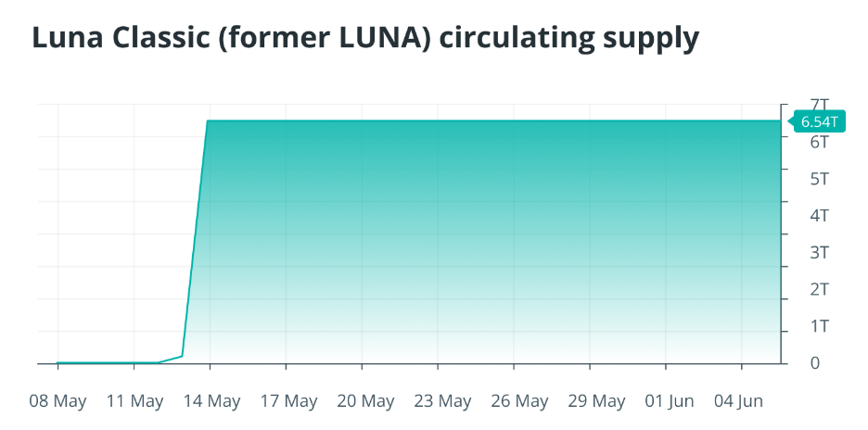Click the 1T y-axis label

pyautogui.click(x=820, y=326)
